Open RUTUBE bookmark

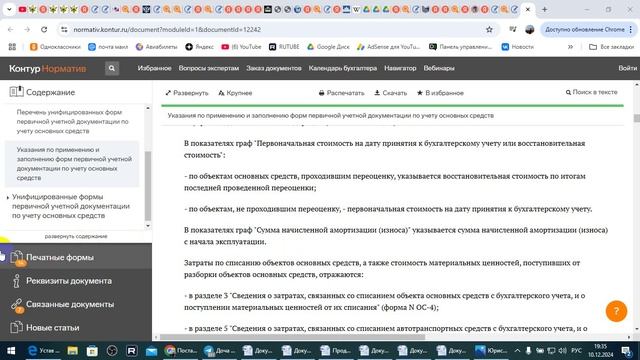[284, 47]
